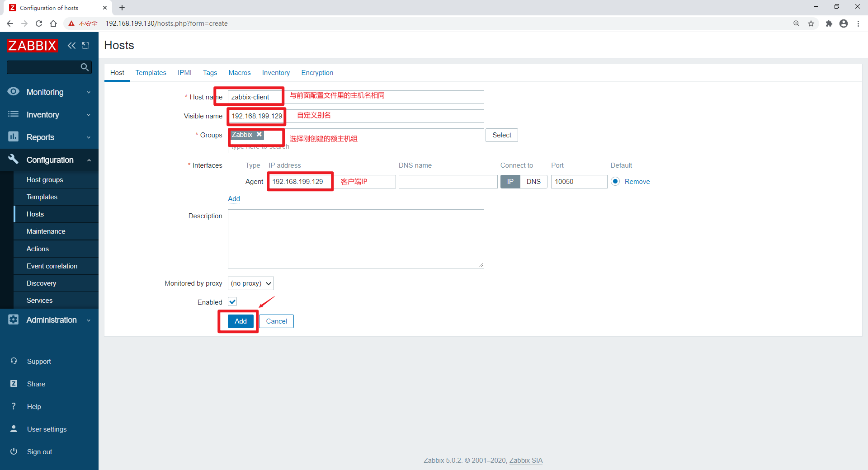Open a new browser tab
Viewport: 868px width, 470px height.
(122, 8)
